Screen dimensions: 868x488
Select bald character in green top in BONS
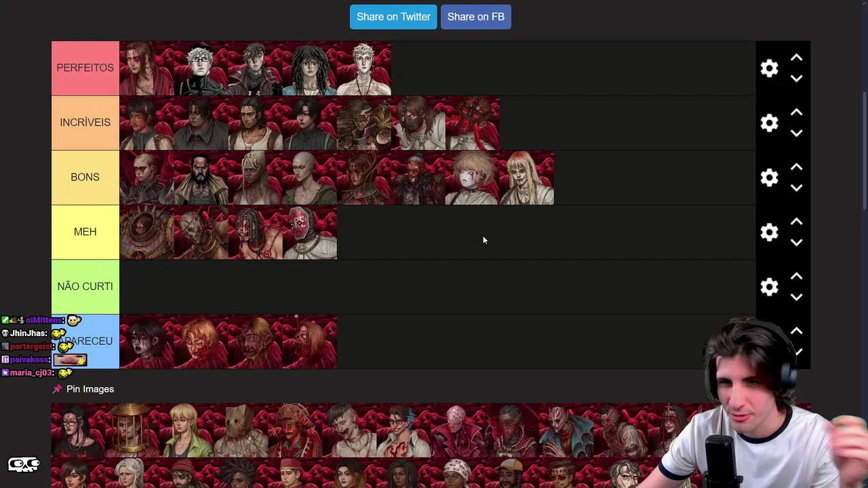(309, 178)
